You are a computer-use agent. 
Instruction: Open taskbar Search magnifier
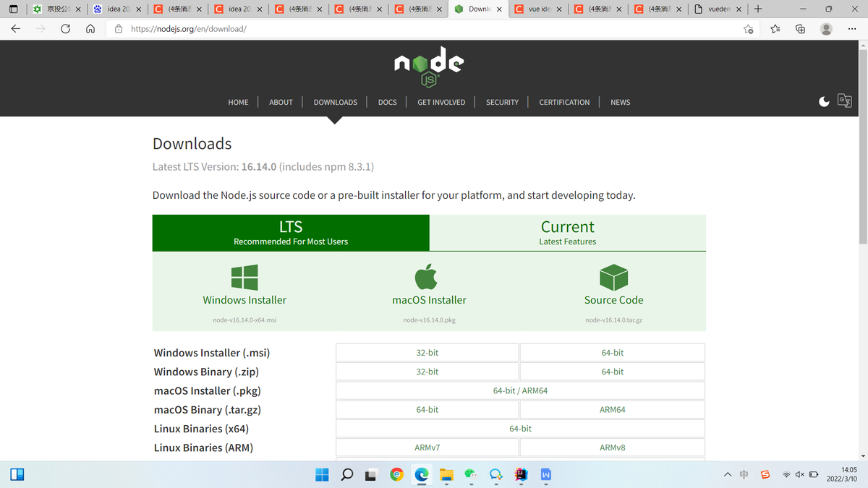347,474
